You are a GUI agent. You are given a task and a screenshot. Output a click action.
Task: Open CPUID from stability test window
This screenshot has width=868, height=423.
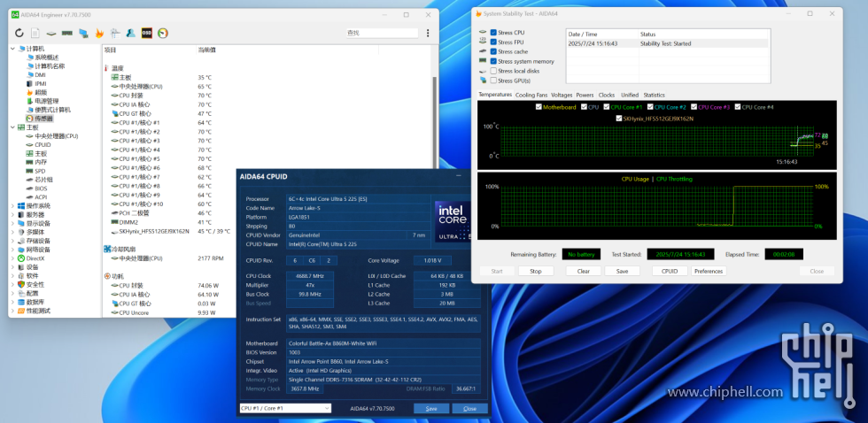click(x=670, y=272)
